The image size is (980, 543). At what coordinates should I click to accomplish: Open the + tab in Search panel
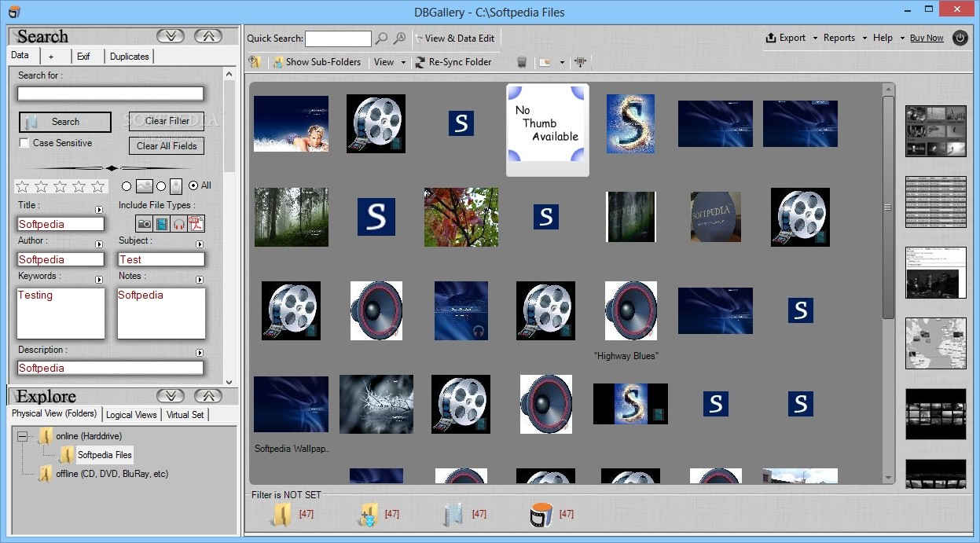51,57
